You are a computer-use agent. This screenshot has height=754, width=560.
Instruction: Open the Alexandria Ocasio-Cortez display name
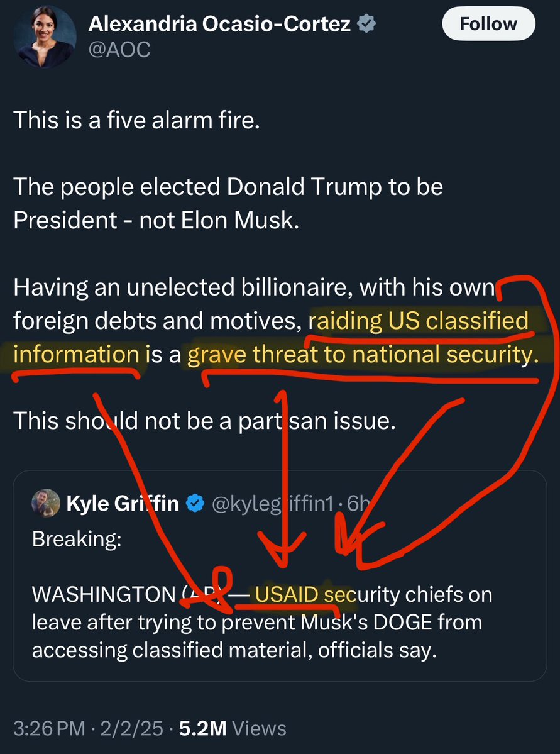click(x=221, y=25)
